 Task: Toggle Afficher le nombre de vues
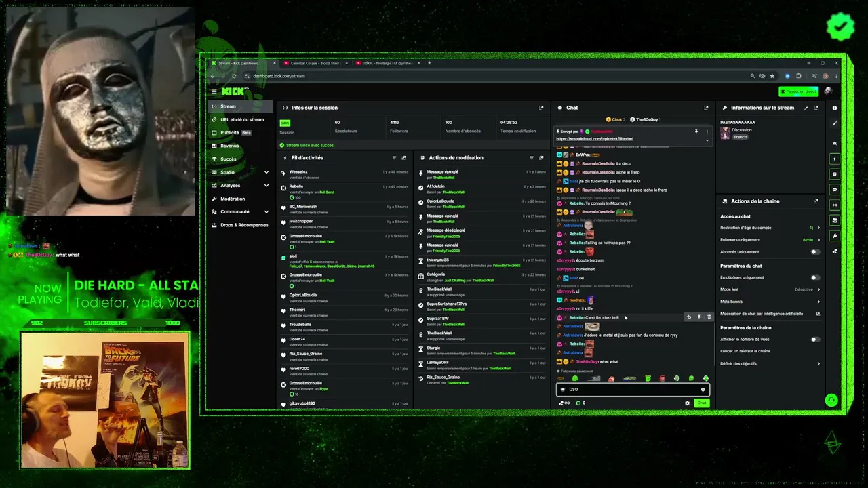815,339
